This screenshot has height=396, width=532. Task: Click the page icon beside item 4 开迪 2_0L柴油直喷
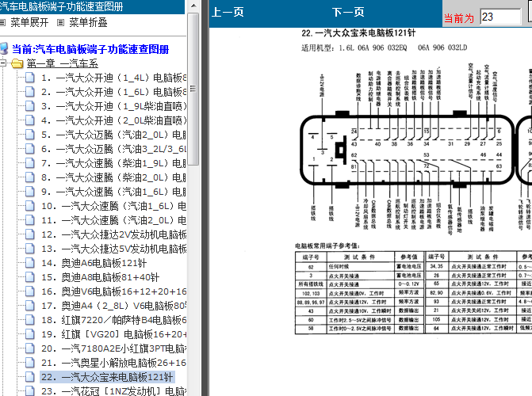pyautogui.click(x=30, y=120)
